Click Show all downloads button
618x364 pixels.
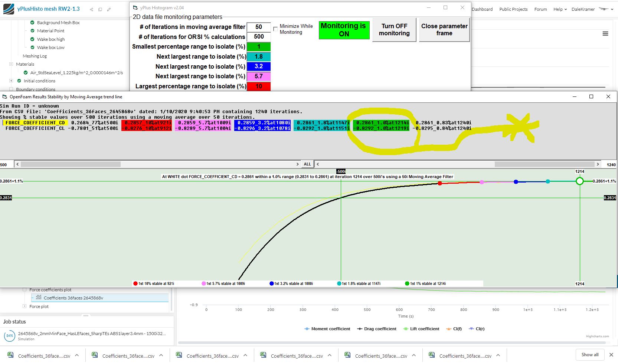coord(590,355)
